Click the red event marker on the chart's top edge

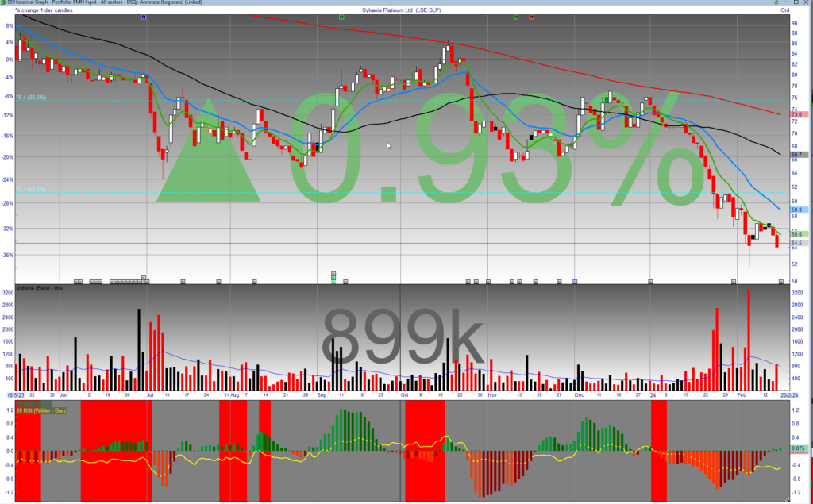point(531,16)
